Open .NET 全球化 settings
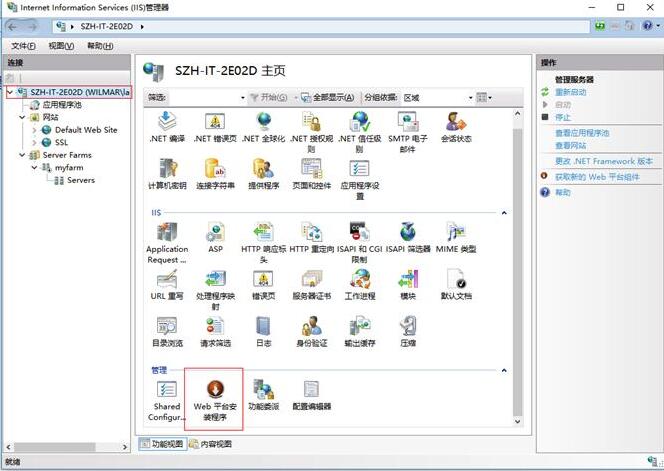Viewport: 664px width, 471px height. tap(263, 126)
